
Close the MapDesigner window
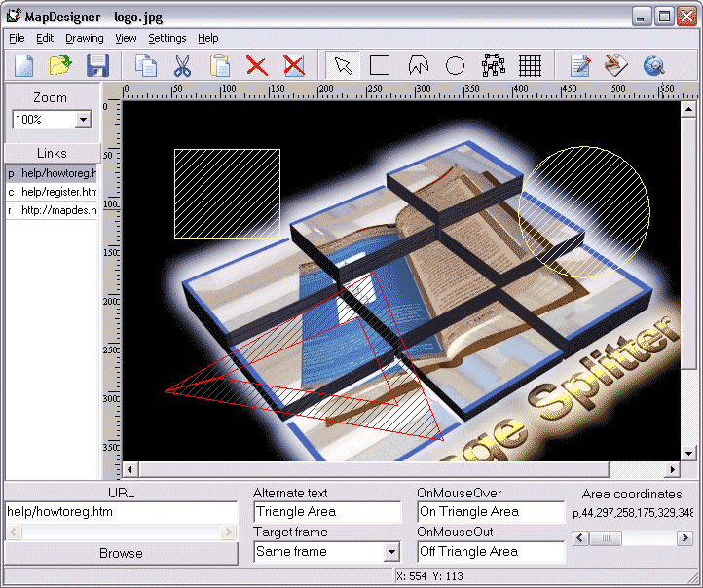(x=686, y=17)
